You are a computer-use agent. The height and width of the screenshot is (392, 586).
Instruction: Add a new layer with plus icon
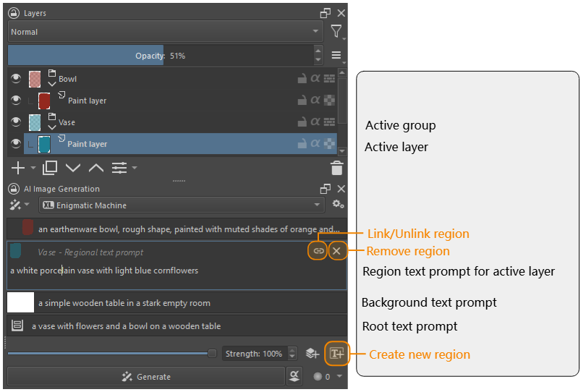point(18,168)
